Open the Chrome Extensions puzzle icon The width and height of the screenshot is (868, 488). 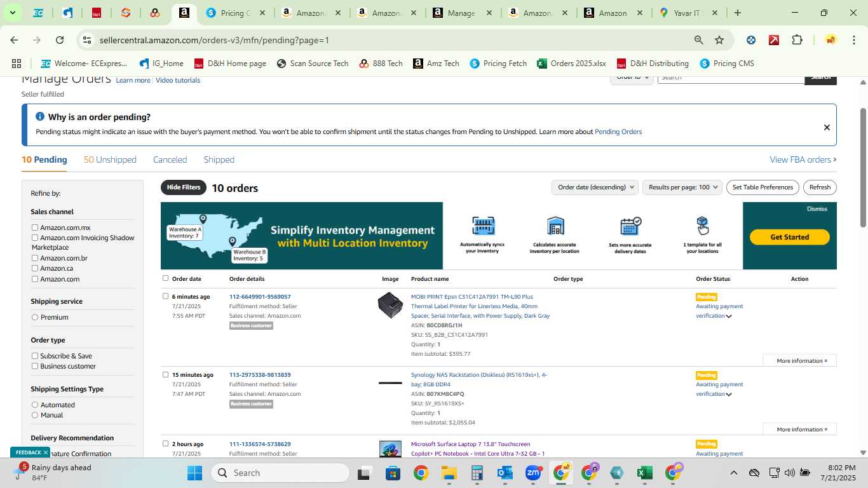[797, 40]
